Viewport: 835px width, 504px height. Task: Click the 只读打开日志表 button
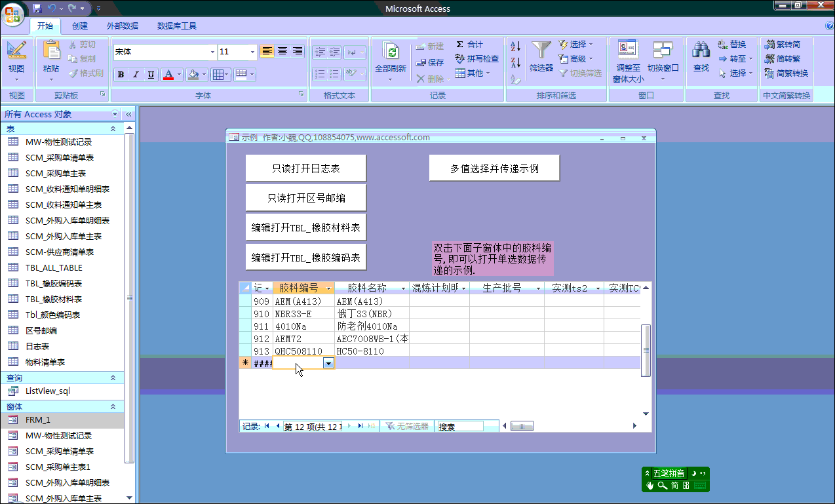point(306,168)
